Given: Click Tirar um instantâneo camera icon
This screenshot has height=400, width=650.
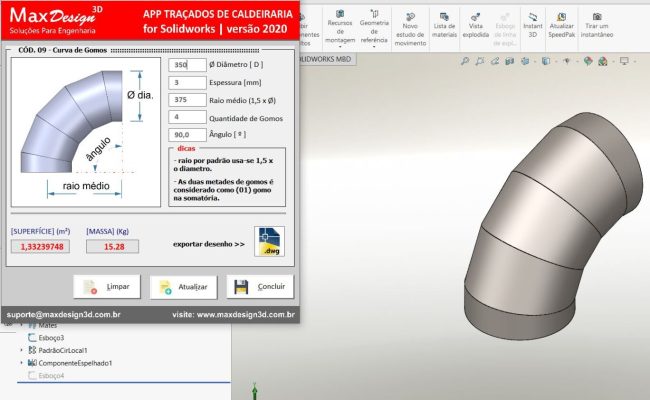Looking at the screenshot, I should [x=597, y=25].
